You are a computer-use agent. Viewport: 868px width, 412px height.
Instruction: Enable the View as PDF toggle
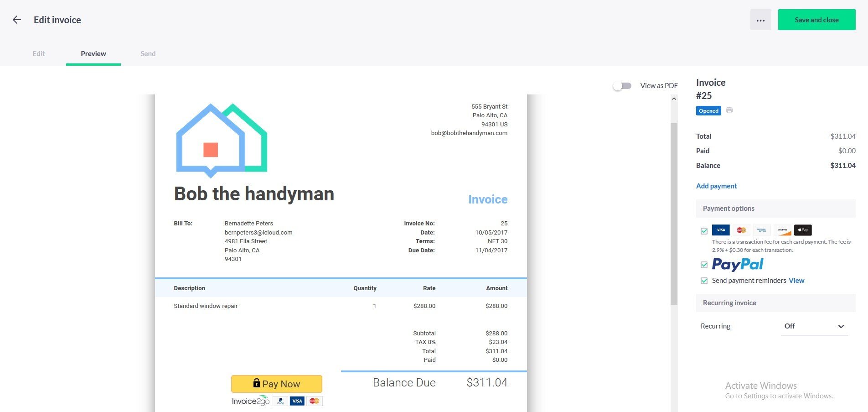pyautogui.click(x=622, y=85)
